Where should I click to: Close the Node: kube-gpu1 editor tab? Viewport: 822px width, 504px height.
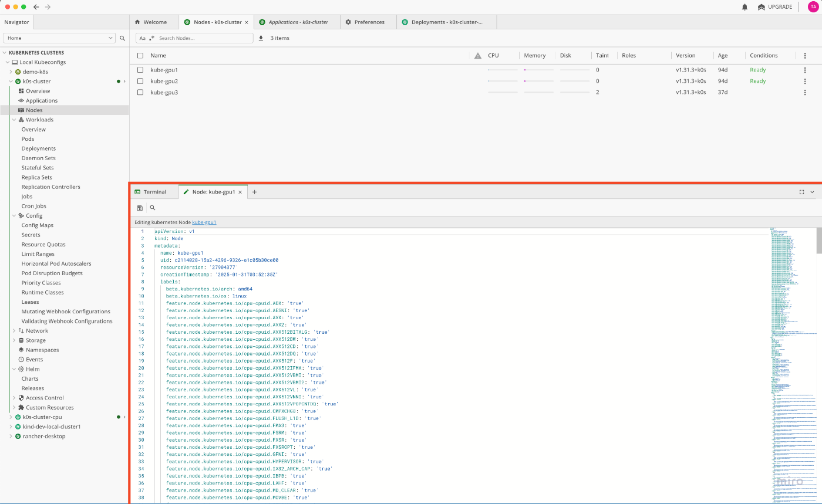(x=240, y=192)
